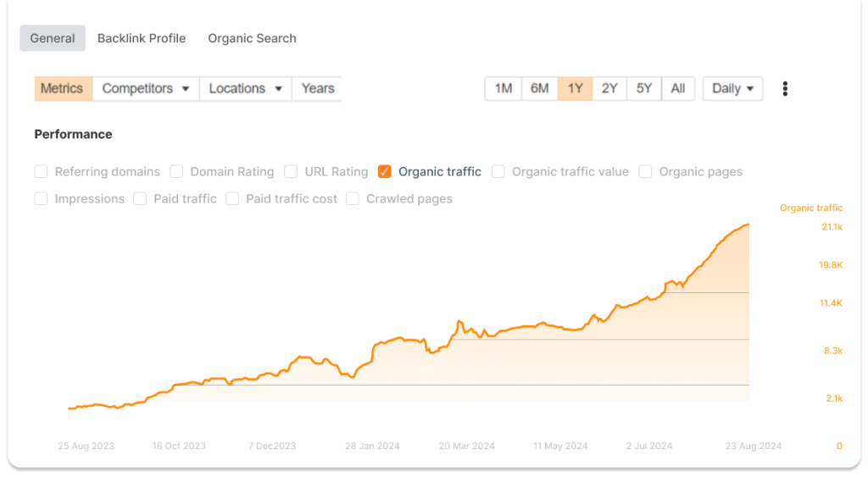Enable the URL Rating checkbox
868x477 pixels.
pyautogui.click(x=291, y=171)
